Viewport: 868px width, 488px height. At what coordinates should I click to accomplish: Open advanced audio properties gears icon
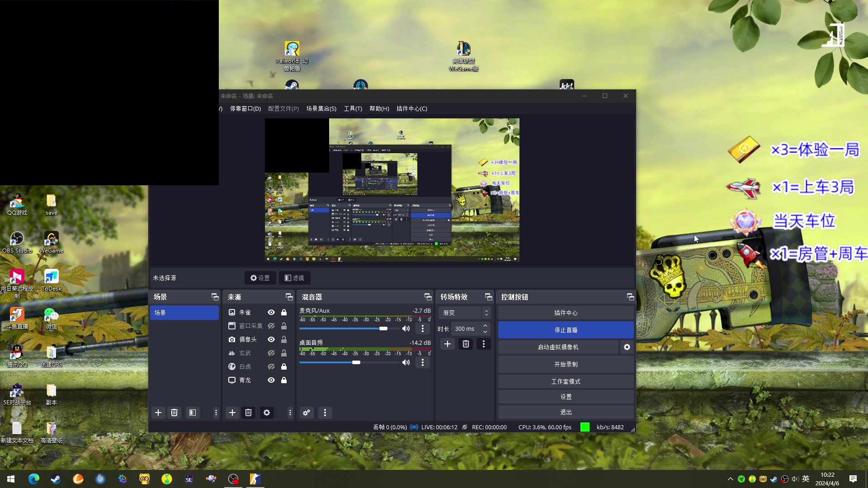pyautogui.click(x=307, y=413)
